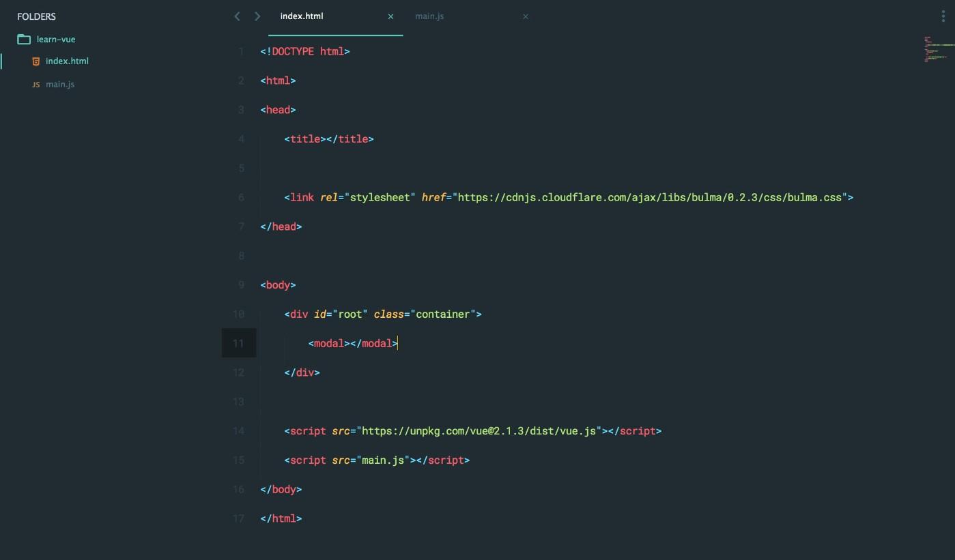Click the bulma.css stylesheet URL

click(x=649, y=197)
